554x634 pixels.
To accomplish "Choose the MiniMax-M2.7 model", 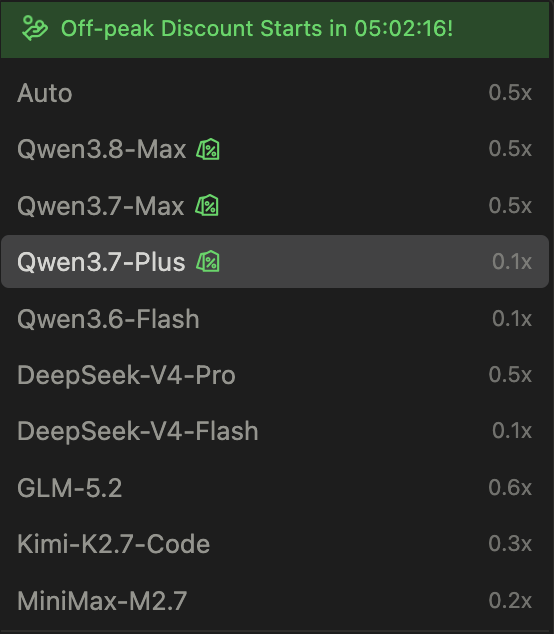I will click(x=275, y=600).
